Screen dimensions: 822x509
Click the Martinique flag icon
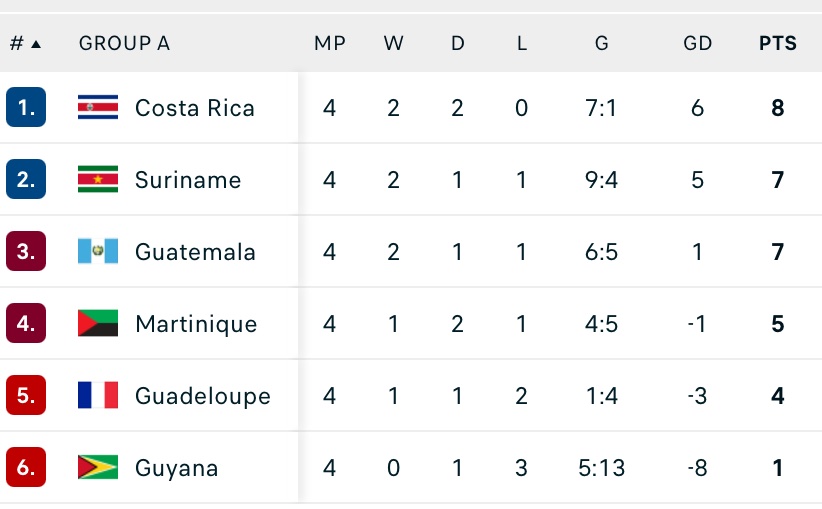pyautogui.click(x=98, y=324)
